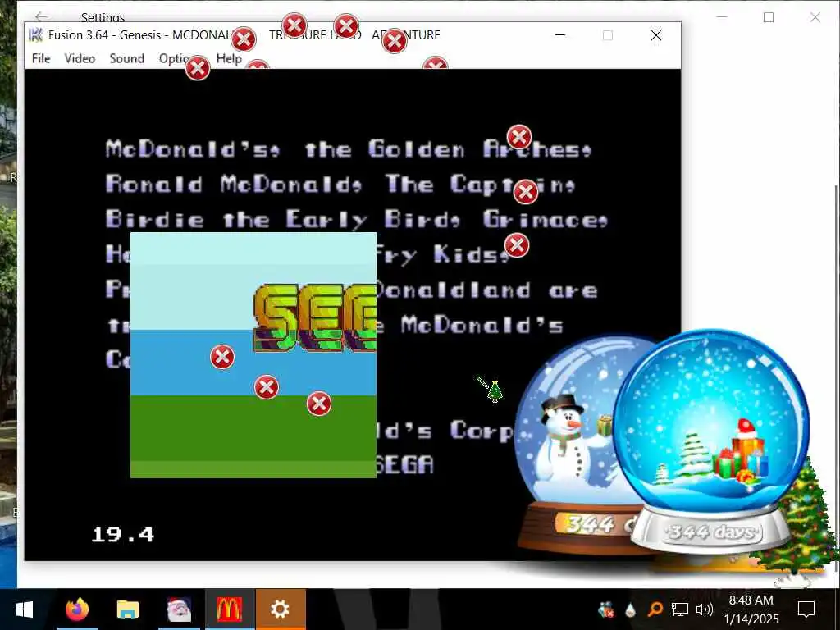Open the Video menu in Fusion

coord(80,58)
